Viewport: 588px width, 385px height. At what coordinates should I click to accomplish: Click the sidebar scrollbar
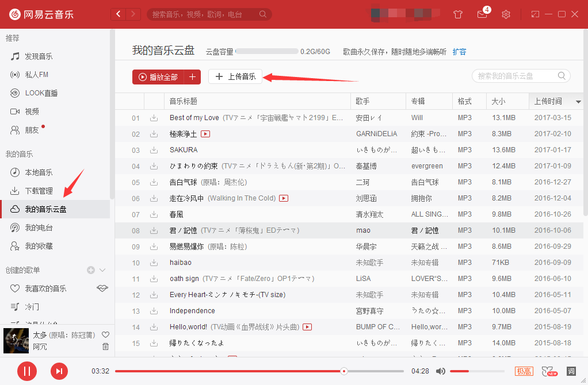pos(112,114)
